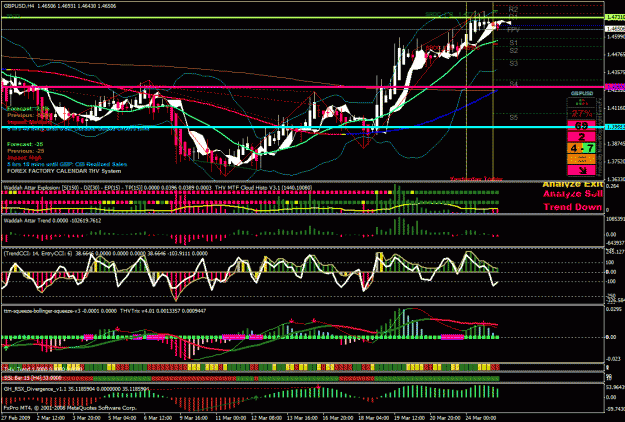This screenshot has width=625, height=422.
Task: Click the THVTrix v4.01 indicator label
Action: [163, 310]
